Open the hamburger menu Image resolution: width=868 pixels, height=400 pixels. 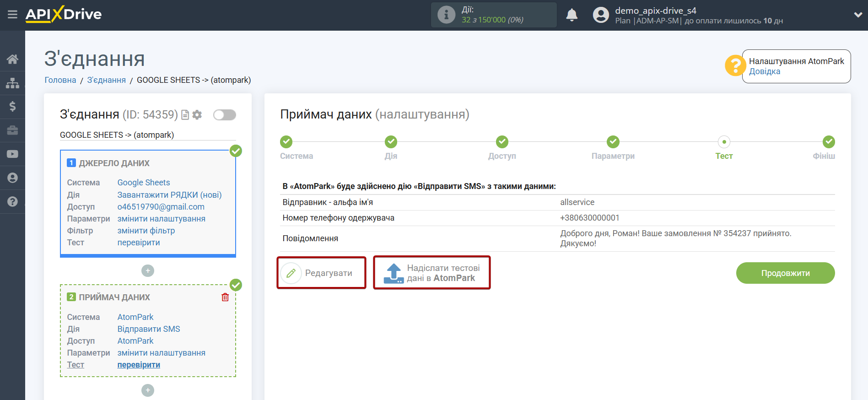point(12,15)
